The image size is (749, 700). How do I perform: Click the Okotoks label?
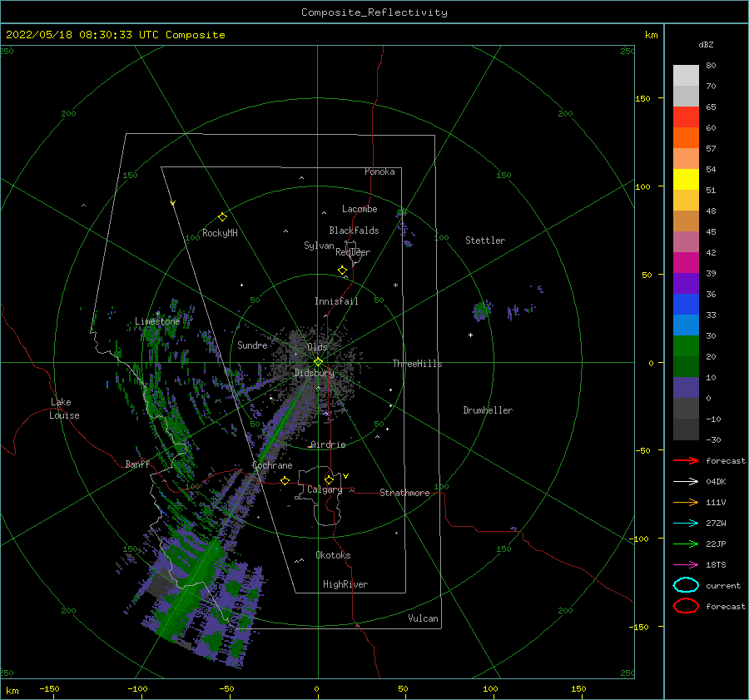pos(333,554)
